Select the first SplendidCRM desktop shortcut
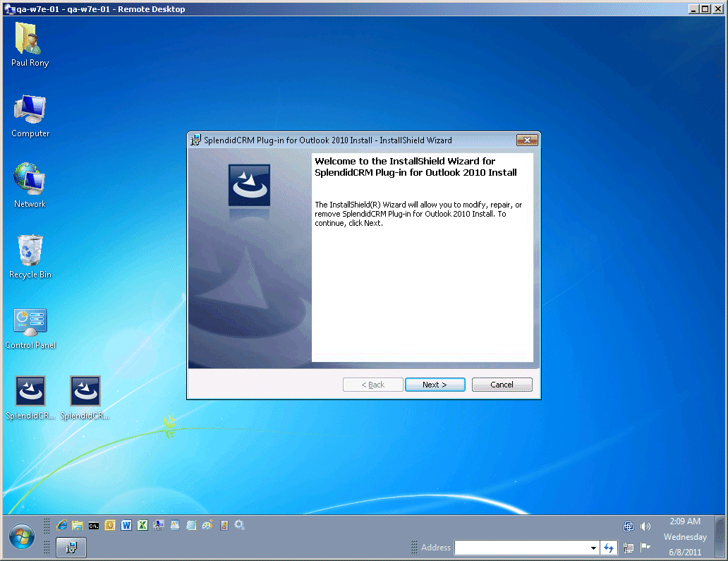 (30, 391)
